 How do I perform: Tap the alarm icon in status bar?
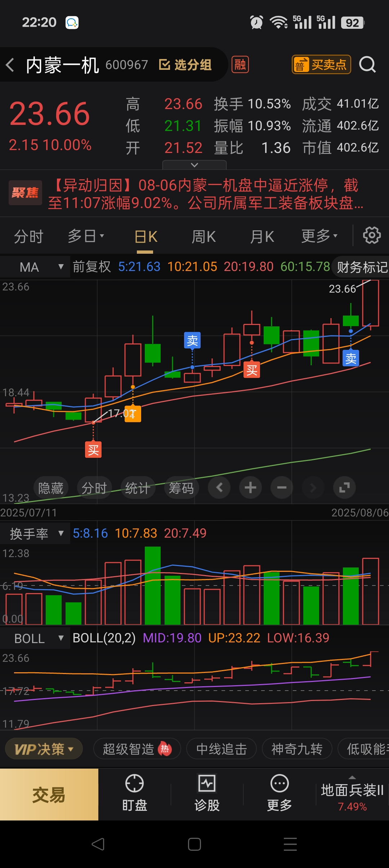(x=256, y=23)
